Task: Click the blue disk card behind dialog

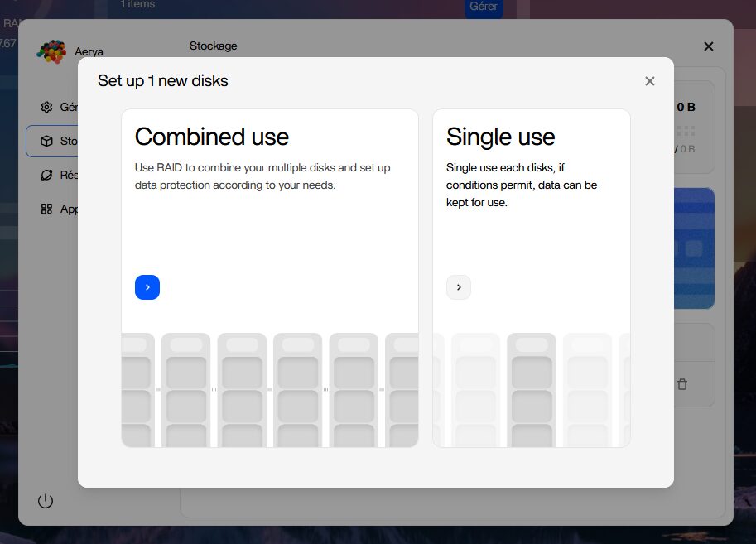Action: point(694,248)
